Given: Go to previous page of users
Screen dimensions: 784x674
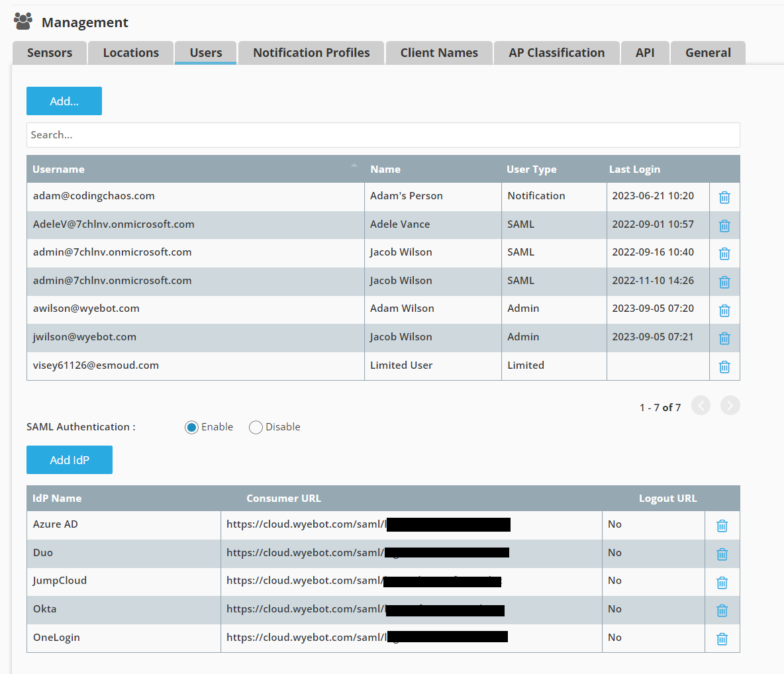Looking at the screenshot, I should click(701, 405).
